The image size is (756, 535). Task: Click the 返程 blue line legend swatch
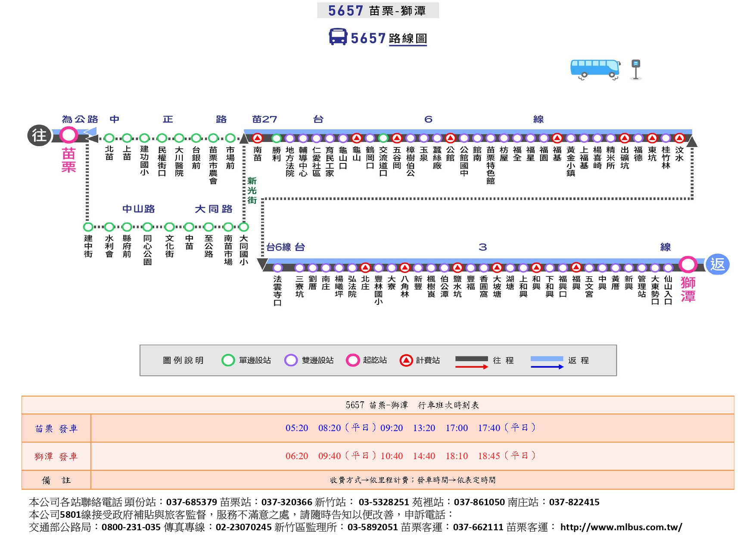tap(547, 359)
